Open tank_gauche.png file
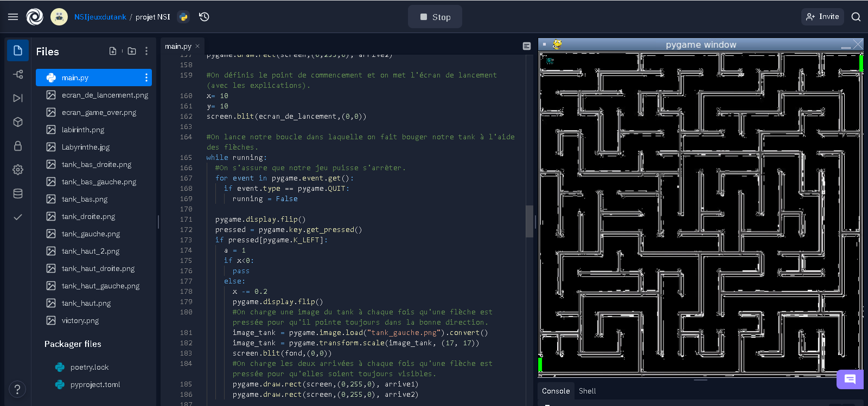Image resolution: width=868 pixels, height=406 pixels. click(x=94, y=234)
